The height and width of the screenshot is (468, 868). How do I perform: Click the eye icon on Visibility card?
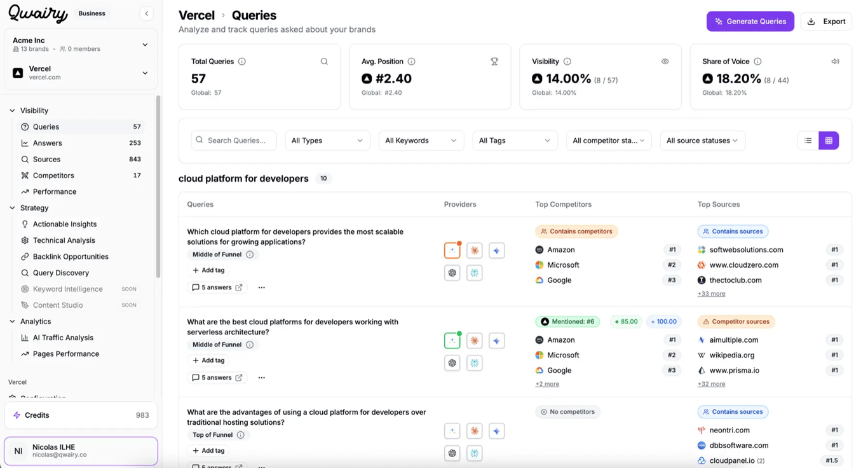coord(665,61)
